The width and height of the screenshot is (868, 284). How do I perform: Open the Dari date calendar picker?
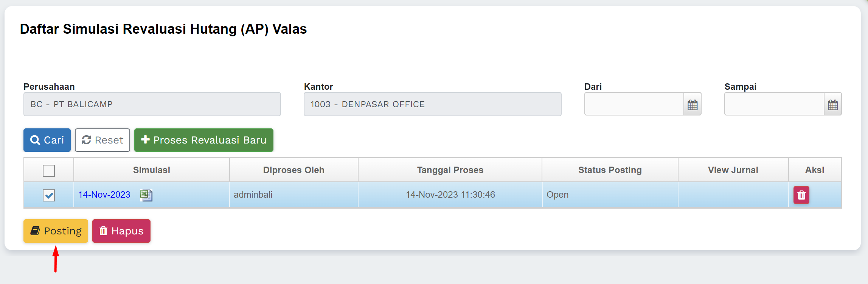[x=692, y=105]
